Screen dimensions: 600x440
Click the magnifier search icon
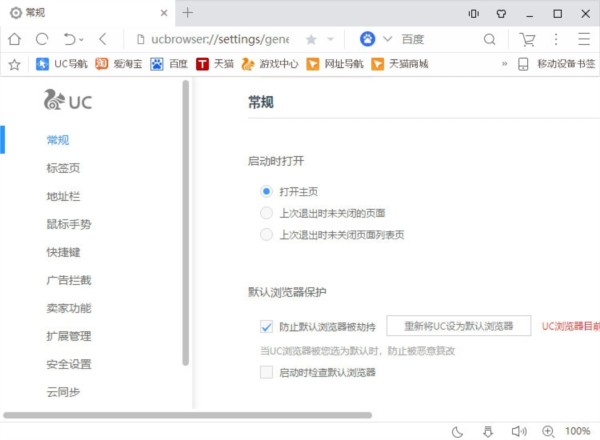[489, 39]
